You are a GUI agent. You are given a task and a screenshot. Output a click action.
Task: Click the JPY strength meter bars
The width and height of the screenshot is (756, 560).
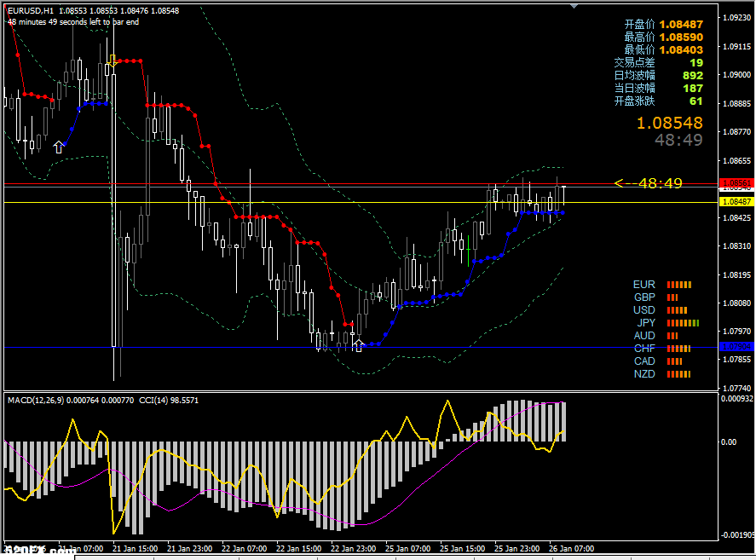[x=683, y=323]
